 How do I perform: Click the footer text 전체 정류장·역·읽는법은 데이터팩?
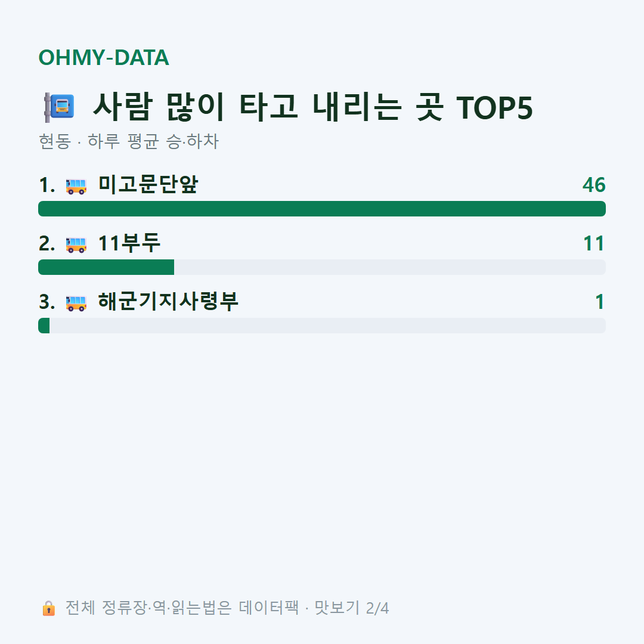pos(182,608)
